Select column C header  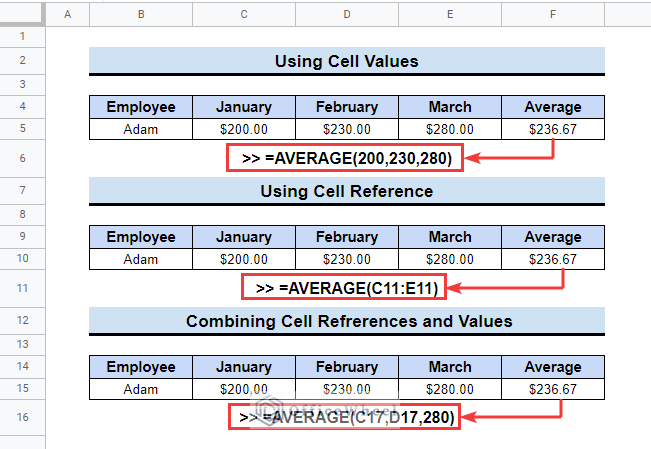[x=244, y=15]
